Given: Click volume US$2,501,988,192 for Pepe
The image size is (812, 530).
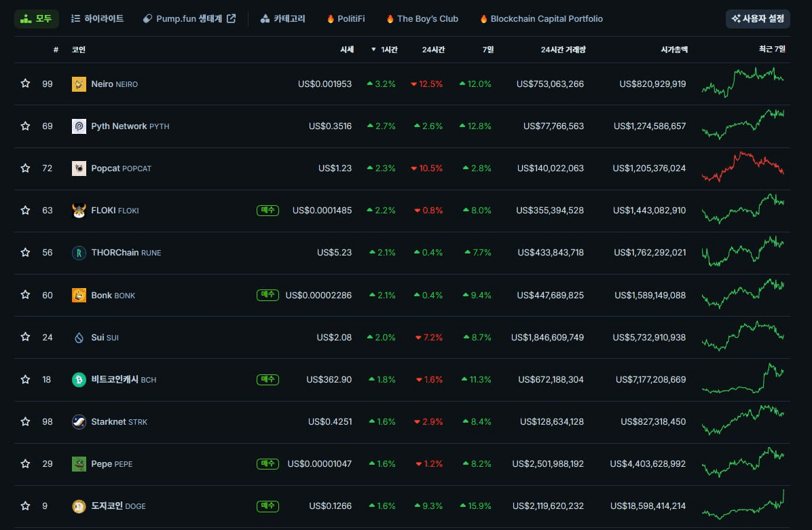Looking at the screenshot, I should pos(548,463).
